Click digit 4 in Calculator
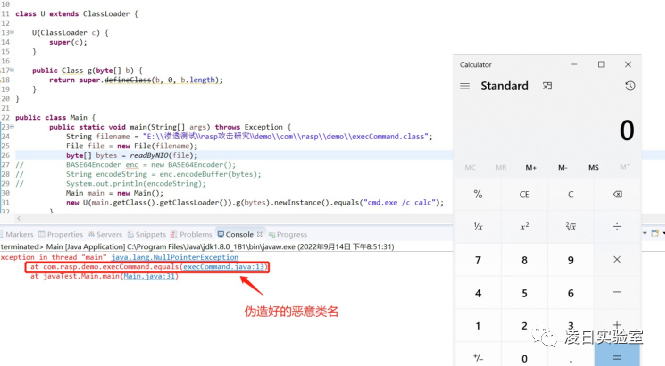The height and width of the screenshot is (366, 665). pyautogui.click(x=478, y=293)
